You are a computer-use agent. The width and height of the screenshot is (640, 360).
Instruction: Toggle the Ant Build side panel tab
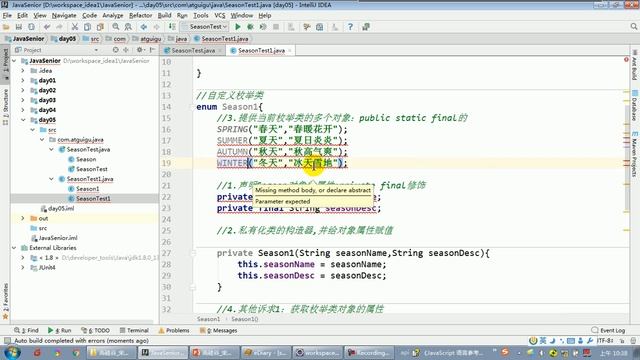634,65
